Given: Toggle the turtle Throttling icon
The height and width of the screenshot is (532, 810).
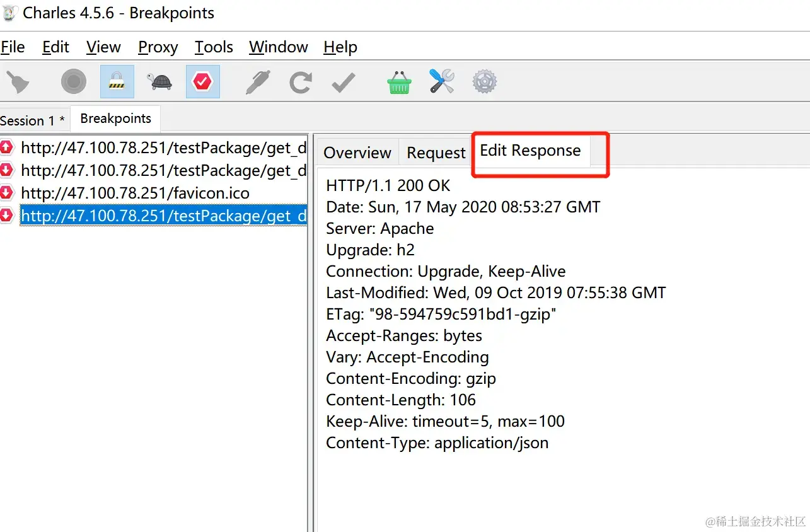Looking at the screenshot, I should (x=160, y=81).
